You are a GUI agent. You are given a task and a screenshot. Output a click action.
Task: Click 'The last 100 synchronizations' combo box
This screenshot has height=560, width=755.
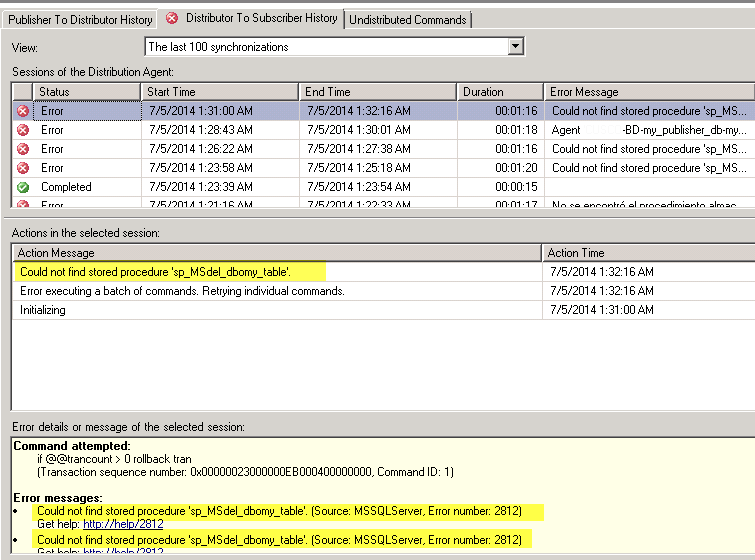point(334,46)
